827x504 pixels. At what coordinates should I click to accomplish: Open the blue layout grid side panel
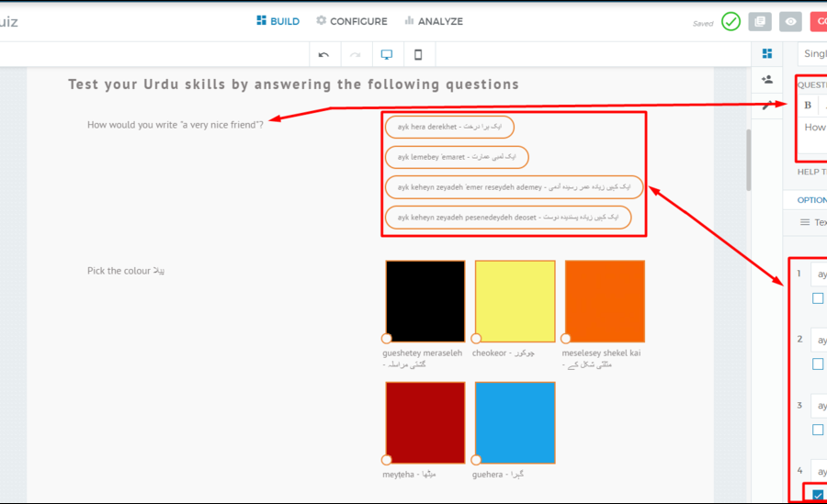tap(767, 53)
